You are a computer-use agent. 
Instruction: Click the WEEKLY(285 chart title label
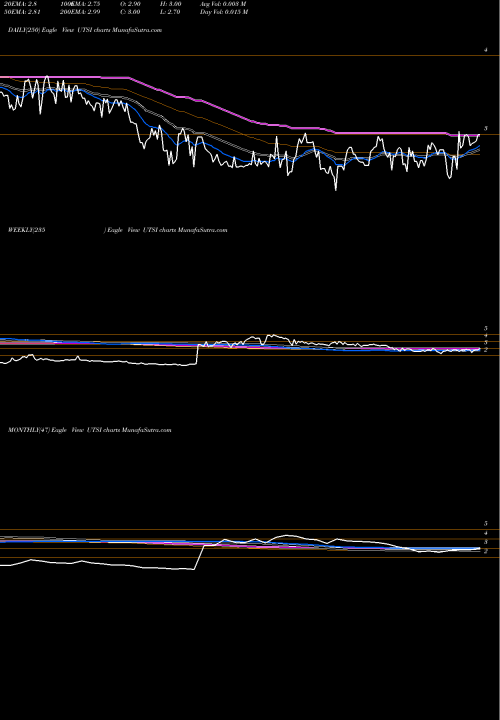click(27, 230)
